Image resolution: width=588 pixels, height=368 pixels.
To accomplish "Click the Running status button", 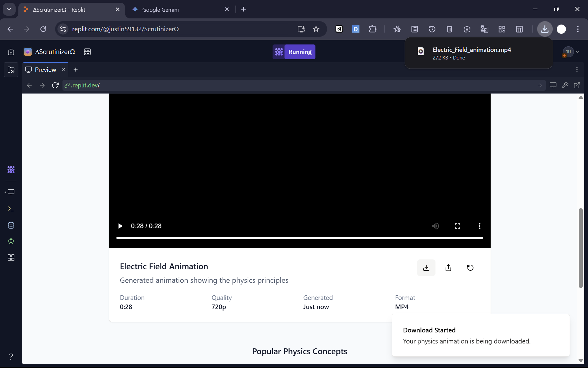I will pyautogui.click(x=300, y=52).
